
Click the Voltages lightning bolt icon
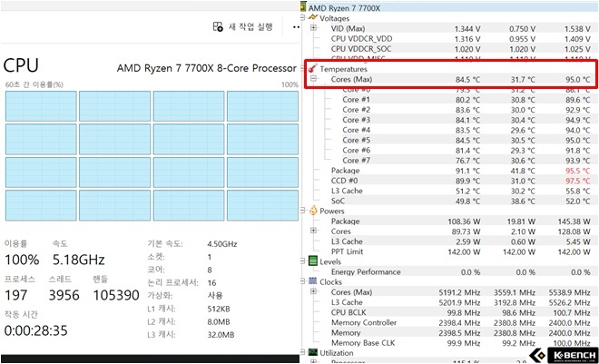pos(314,17)
